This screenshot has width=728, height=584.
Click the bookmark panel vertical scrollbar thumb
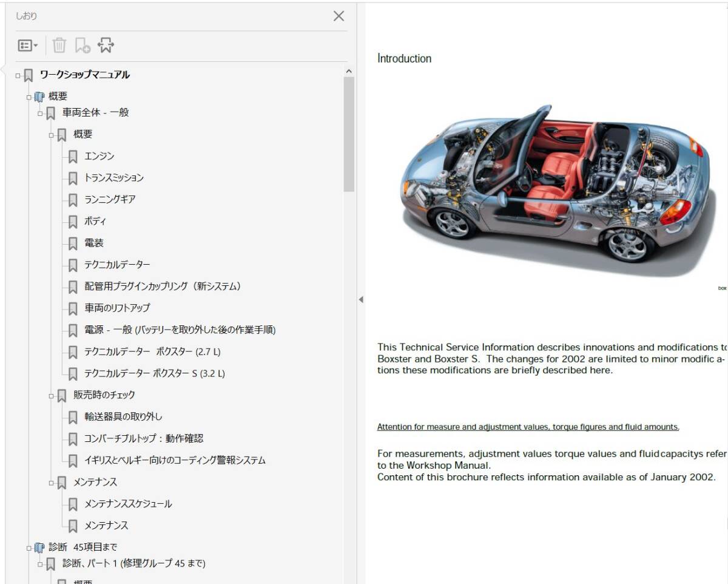click(x=349, y=135)
